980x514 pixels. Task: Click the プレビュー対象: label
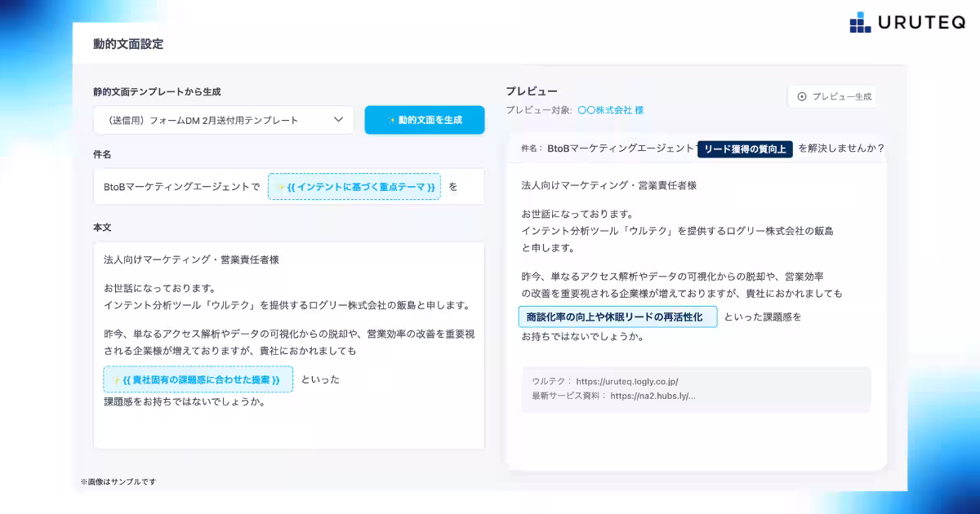pyautogui.click(x=538, y=110)
